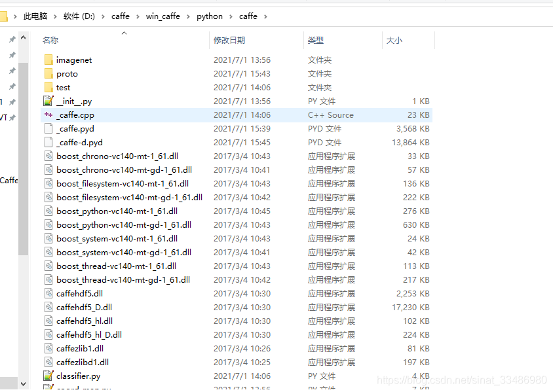Click the caffezlibd1.dll file icon
The height and width of the screenshot is (392, 553).
48,362
